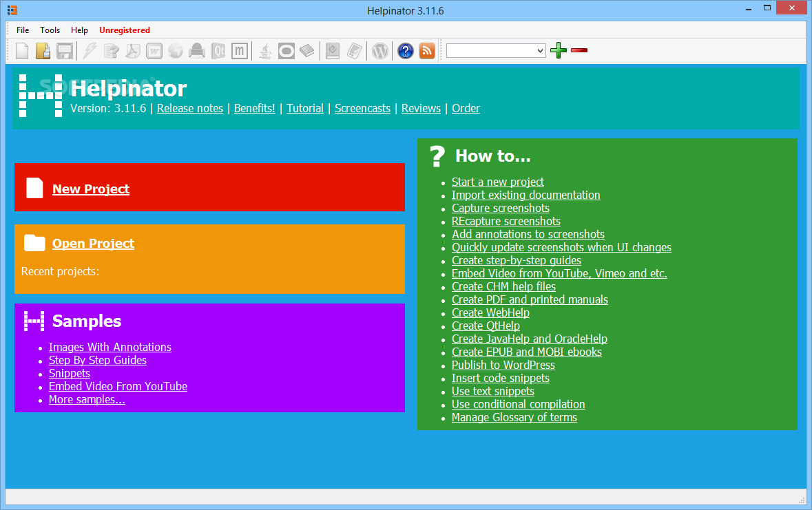Open Embed Video From YouTube sample
812x510 pixels.
(x=118, y=386)
